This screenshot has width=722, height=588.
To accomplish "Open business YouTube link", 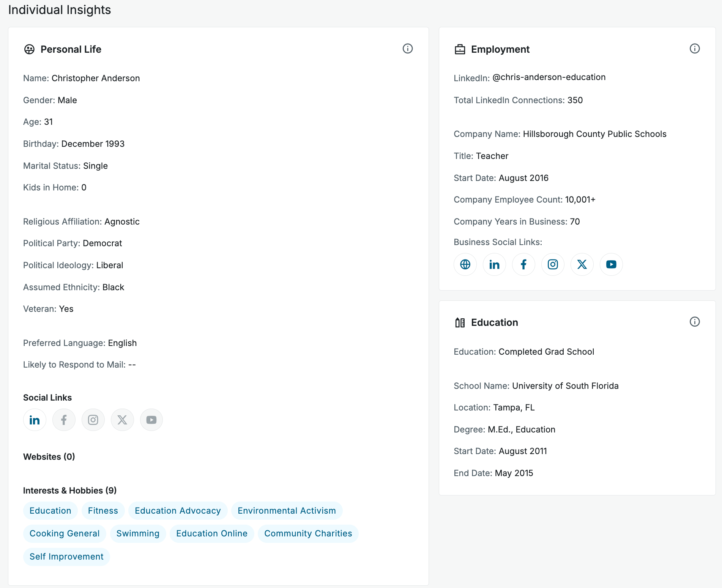I will [611, 264].
